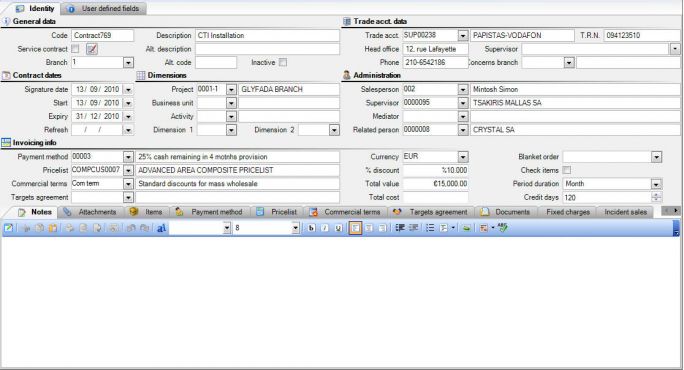Click the Paste clipboard icon in notes toolbar
684x370 pixels.
(53, 228)
